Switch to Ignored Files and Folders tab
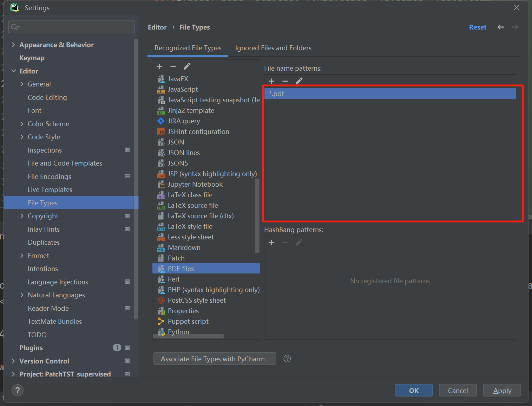The image size is (532, 406). [x=273, y=48]
